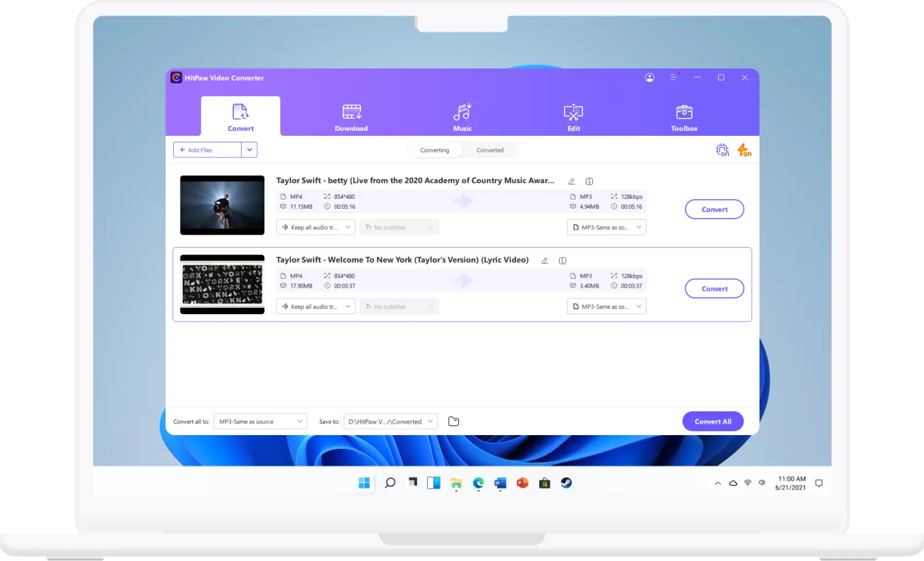
Task: Open Word from the taskbar
Action: [x=500, y=483]
